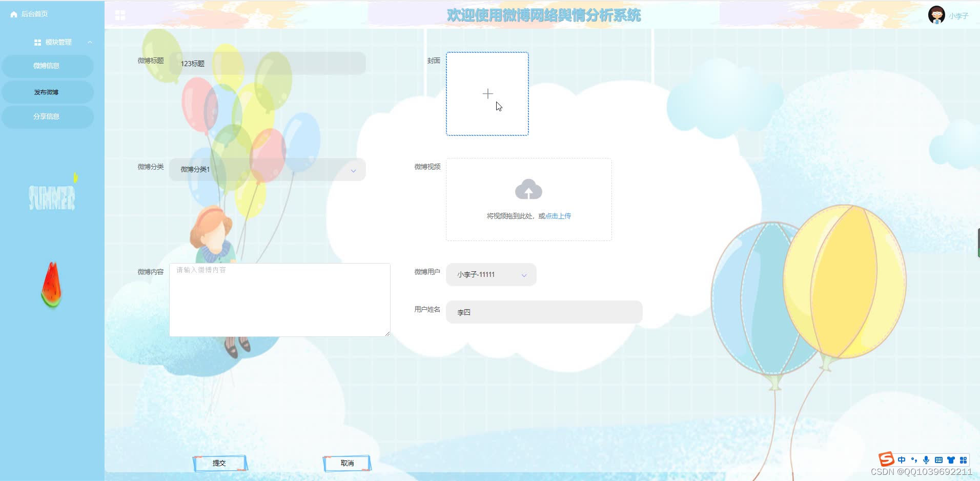This screenshot has width=980, height=481.
Task: Click the 提交 submit button
Action: pyautogui.click(x=219, y=463)
